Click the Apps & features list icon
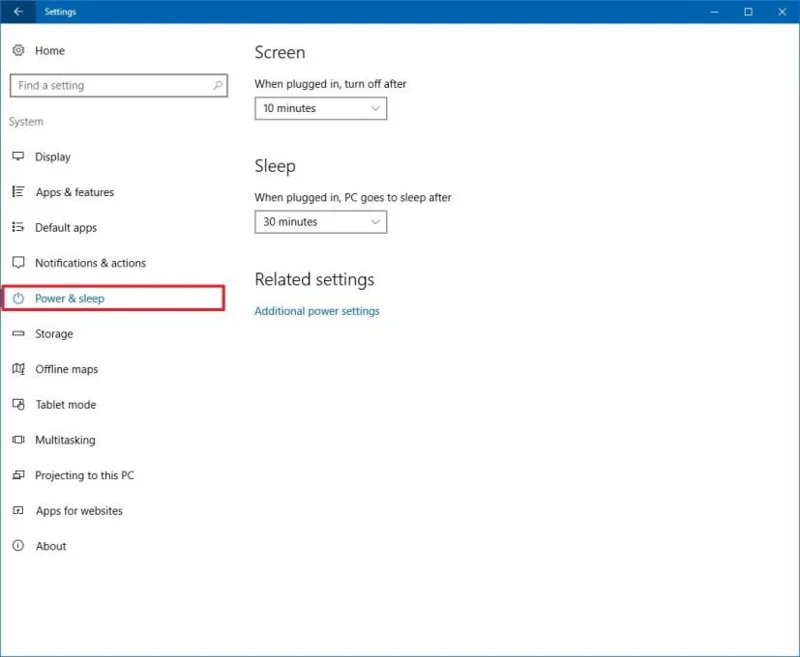Image resolution: width=800 pixels, height=657 pixels. [x=18, y=191]
